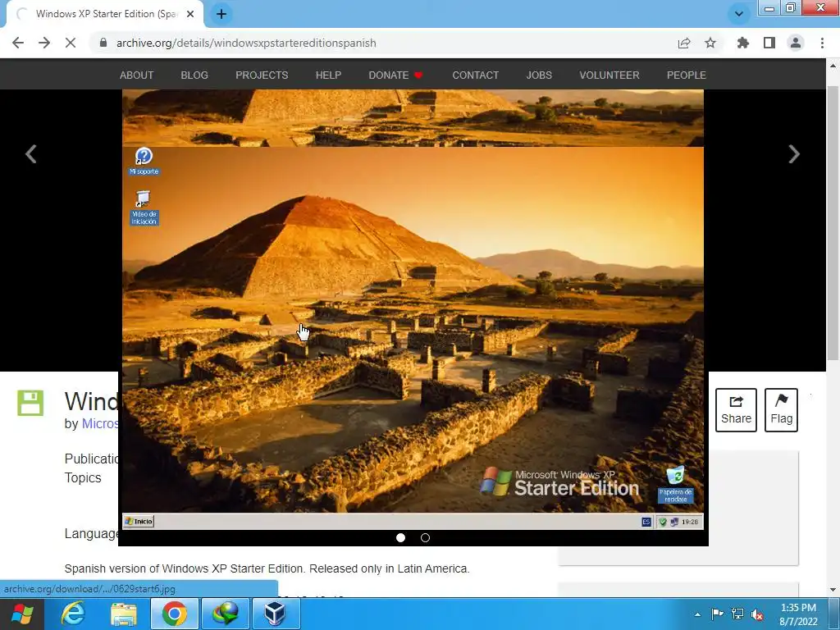Close the Windows XP Starter Edition tab
Image resolution: width=840 pixels, height=630 pixels.
pos(190,14)
